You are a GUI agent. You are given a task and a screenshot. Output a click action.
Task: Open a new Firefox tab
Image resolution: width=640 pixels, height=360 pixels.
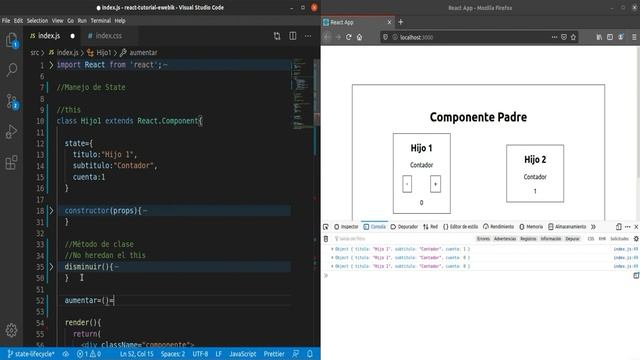tap(400, 22)
